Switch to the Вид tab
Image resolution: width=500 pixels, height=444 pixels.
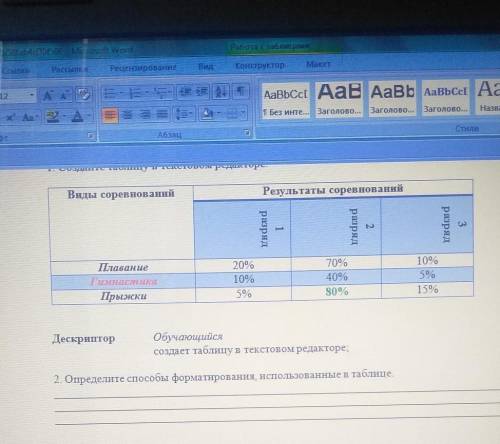206,67
